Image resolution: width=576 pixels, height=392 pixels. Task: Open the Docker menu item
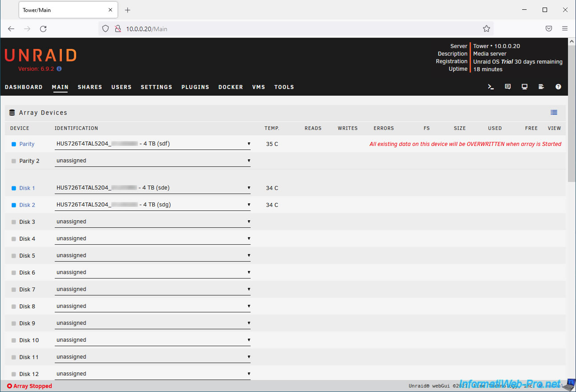pyautogui.click(x=231, y=87)
